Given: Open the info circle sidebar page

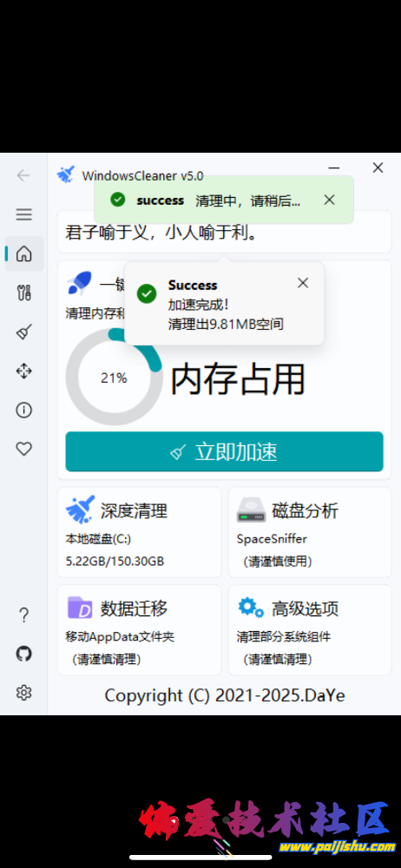Looking at the screenshot, I should [23, 410].
